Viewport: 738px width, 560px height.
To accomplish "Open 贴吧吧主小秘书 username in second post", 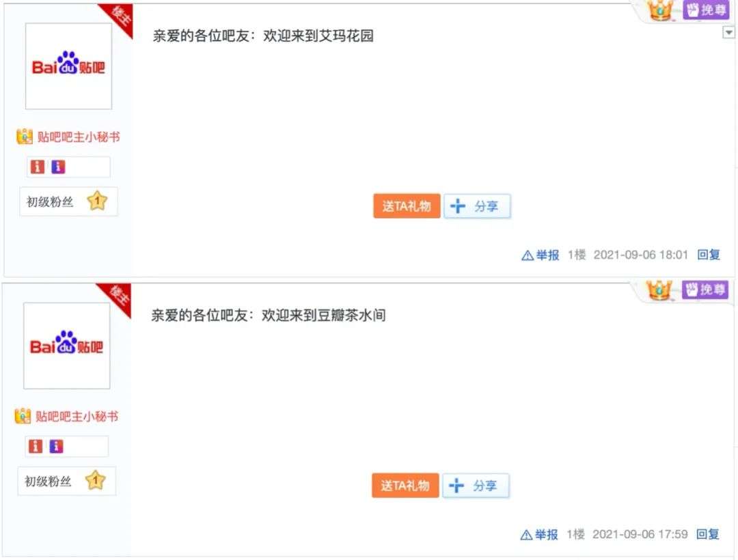I will coord(77,416).
